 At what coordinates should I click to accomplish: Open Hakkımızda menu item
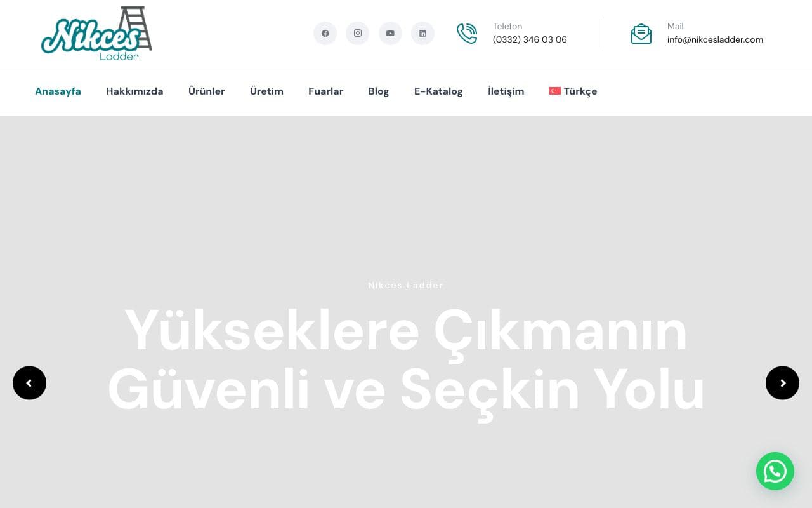(134, 91)
